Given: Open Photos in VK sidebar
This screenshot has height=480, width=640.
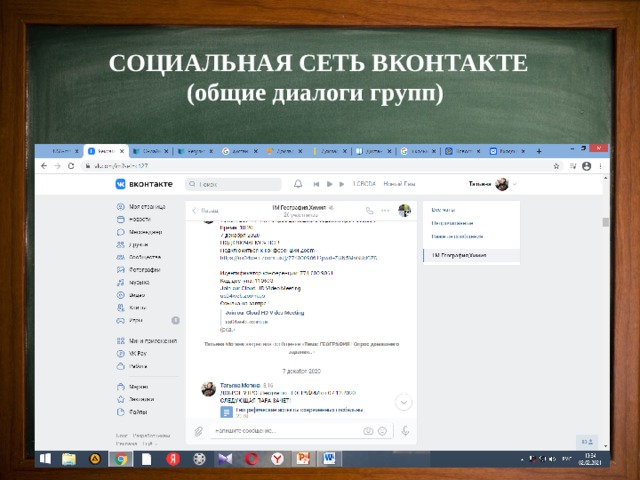Looking at the screenshot, I should [138, 270].
